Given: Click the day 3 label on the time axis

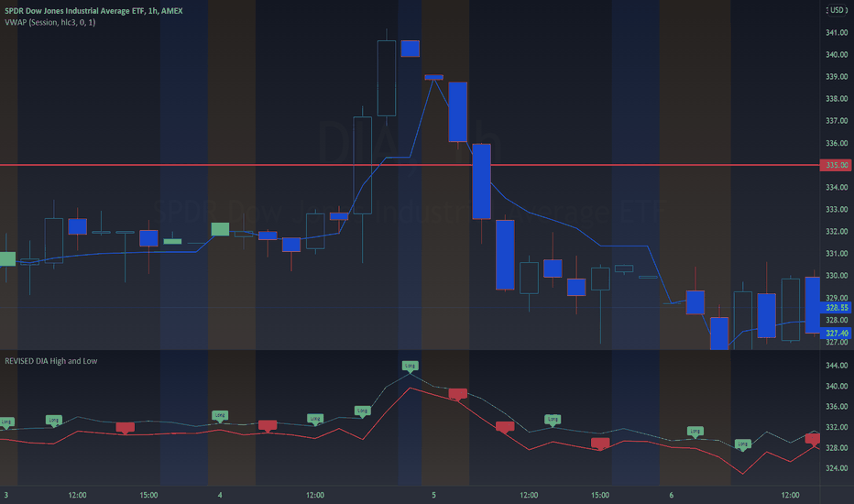Looking at the screenshot, I should pos(6,495).
